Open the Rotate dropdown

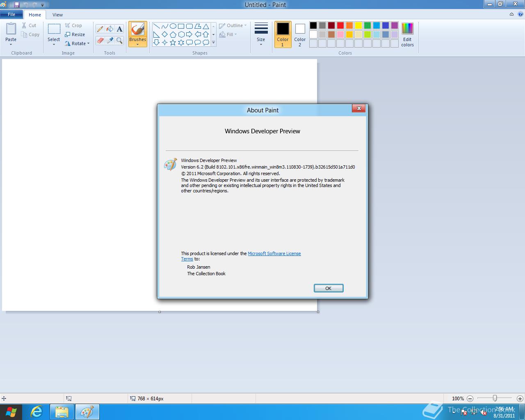[x=77, y=43]
